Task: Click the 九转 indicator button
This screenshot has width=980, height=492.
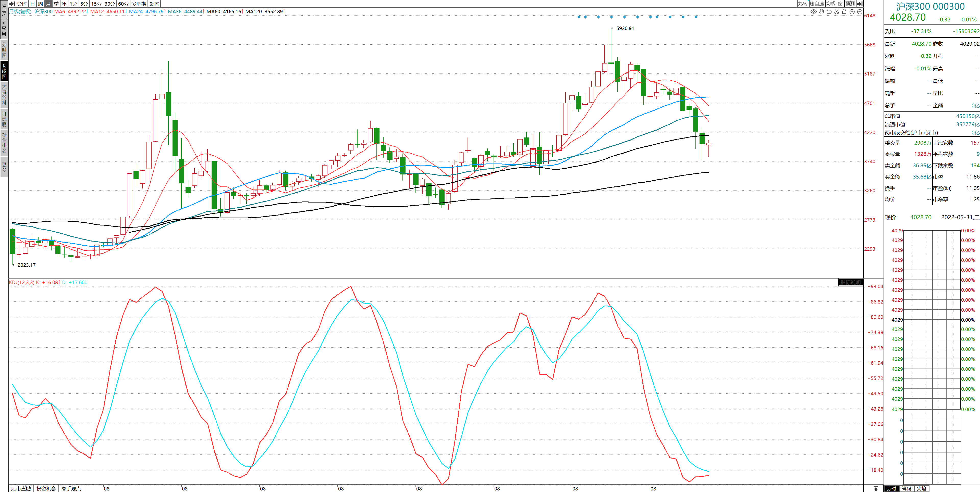Action: point(803,3)
